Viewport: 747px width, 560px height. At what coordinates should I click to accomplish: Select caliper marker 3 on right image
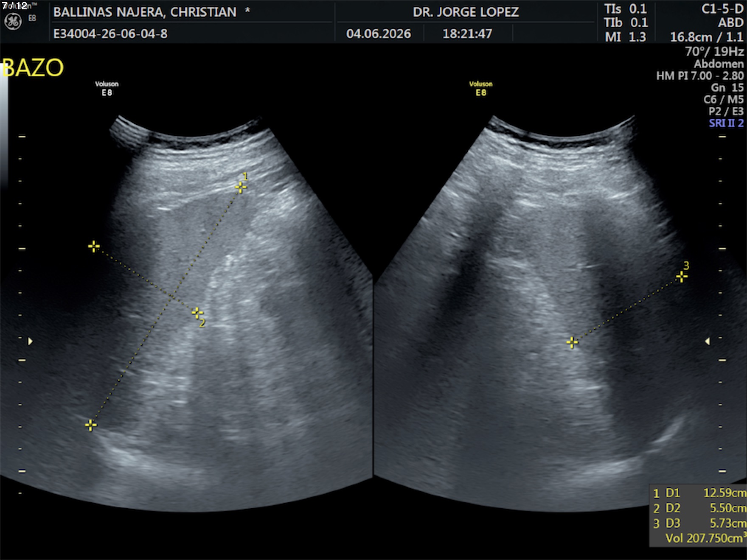(682, 277)
